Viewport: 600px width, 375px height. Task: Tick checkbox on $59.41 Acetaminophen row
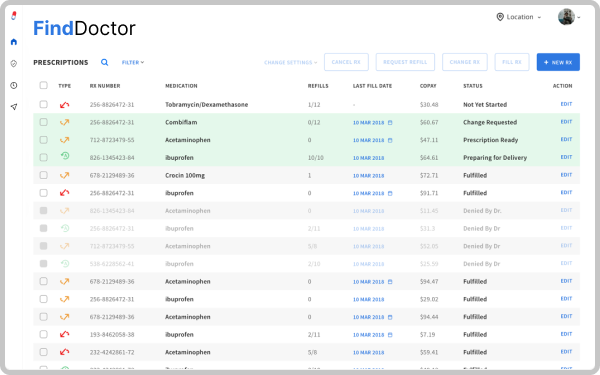click(x=44, y=352)
